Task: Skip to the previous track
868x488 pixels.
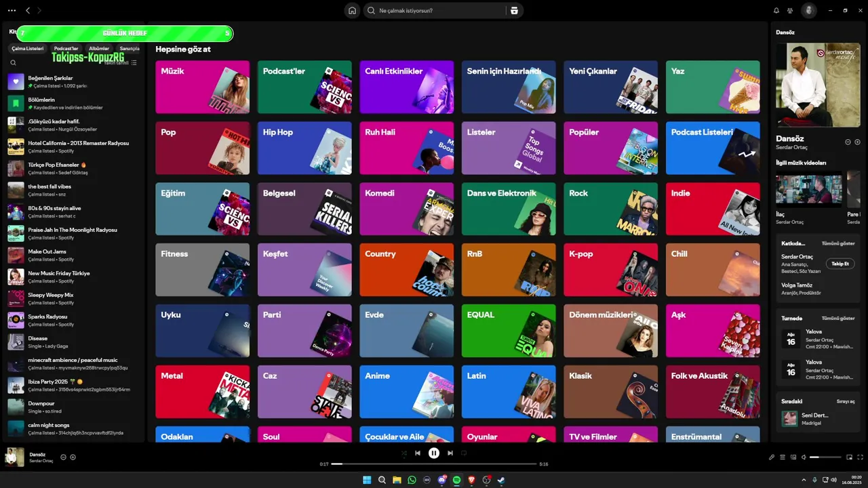Action: (418, 453)
